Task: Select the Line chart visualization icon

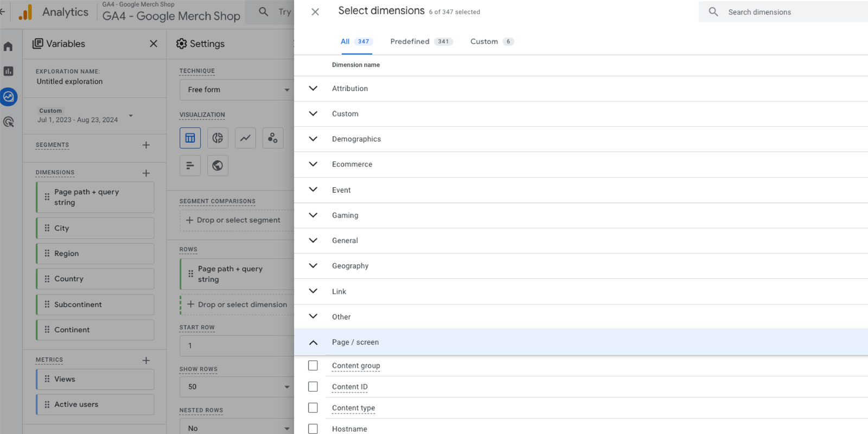Action: click(245, 138)
